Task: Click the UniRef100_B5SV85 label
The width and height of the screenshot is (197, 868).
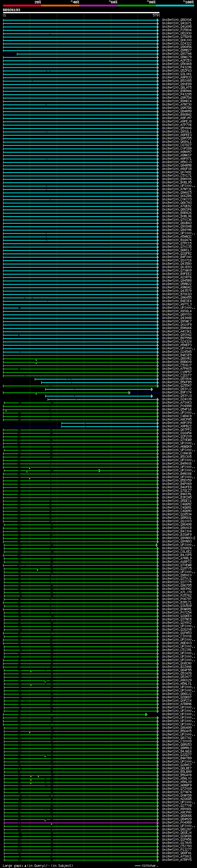Action: (177, 81)
